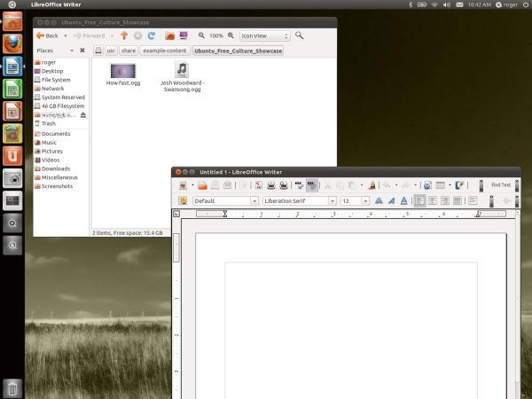Insert a table in Writer
532x399 pixels.
click(x=441, y=185)
